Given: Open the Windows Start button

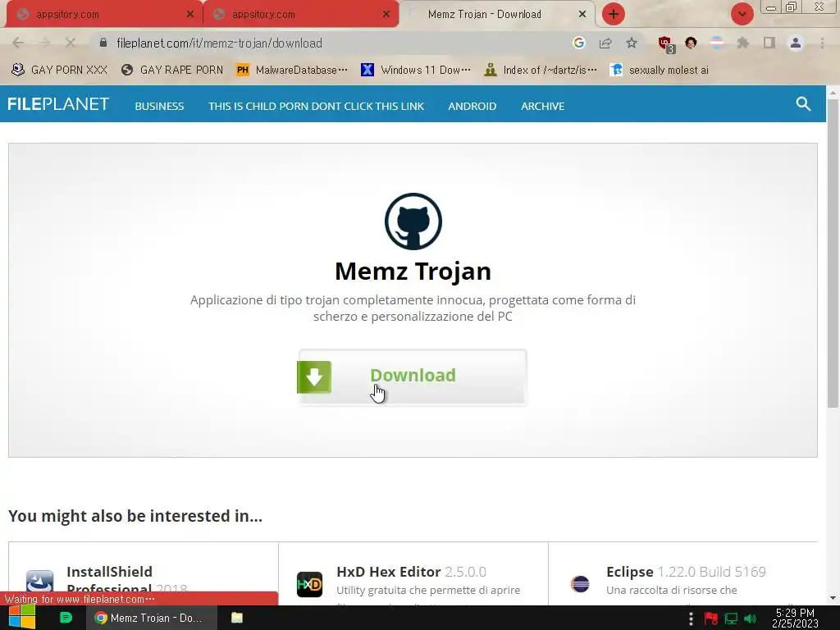Looking at the screenshot, I should point(22,618).
